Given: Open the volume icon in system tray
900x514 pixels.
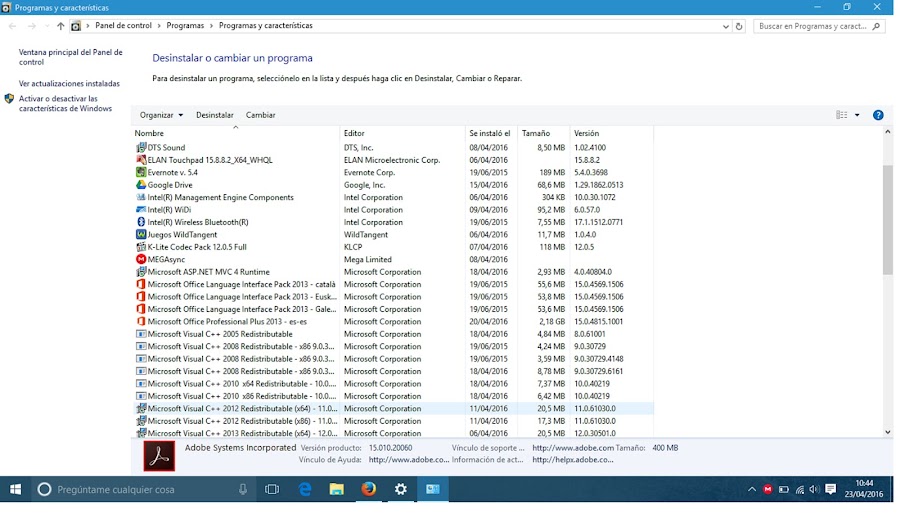Looking at the screenshot, I should (x=814, y=489).
